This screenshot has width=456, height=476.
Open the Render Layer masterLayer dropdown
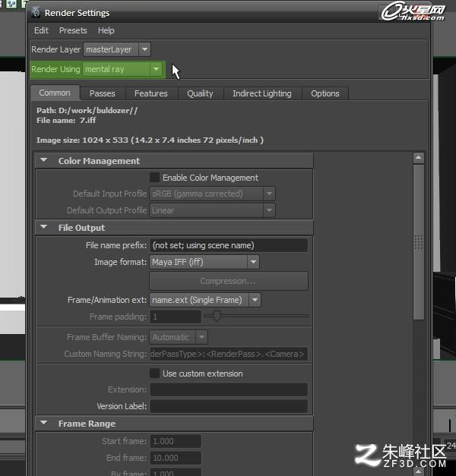coord(117,49)
